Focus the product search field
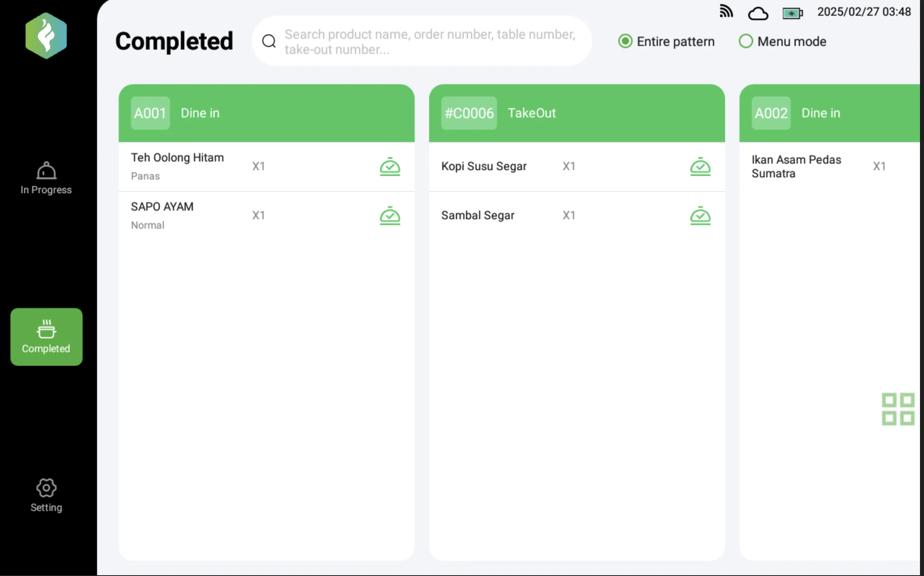This screenshot has width=924, height=576. 422,41
